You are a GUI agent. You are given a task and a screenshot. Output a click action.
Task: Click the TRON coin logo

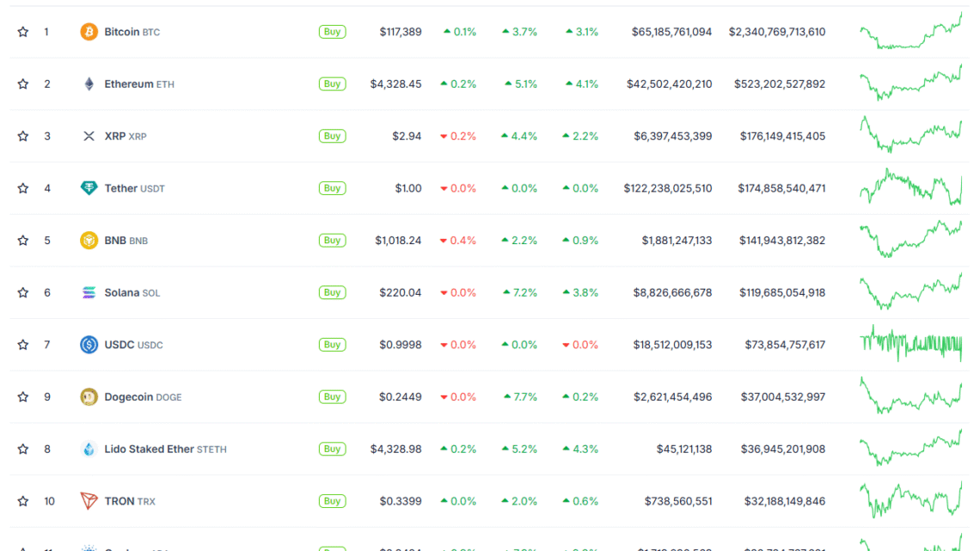[89, 501]
